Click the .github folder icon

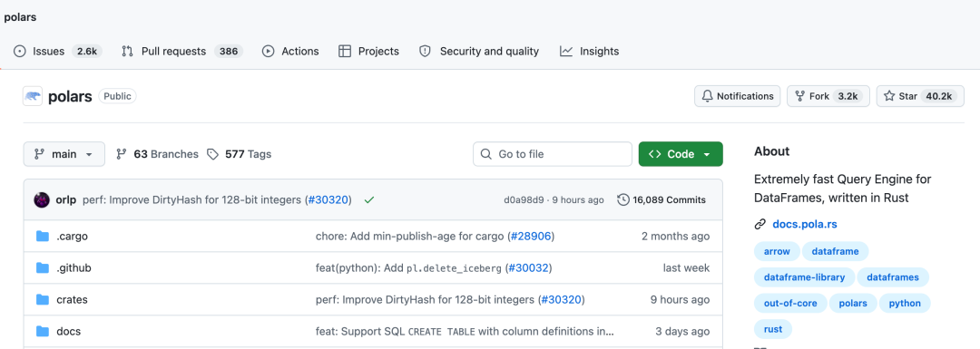(x=43, y=267)
